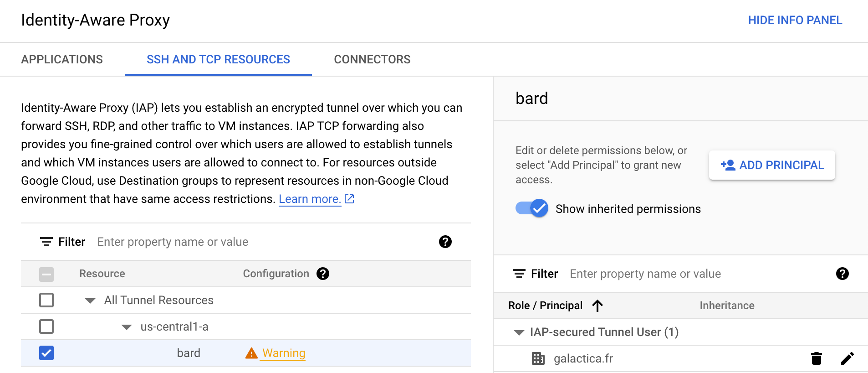The image size is (868, 373).
Task: Collapse IAP-secured Tunnel User role group
Action: coord(519,332)
